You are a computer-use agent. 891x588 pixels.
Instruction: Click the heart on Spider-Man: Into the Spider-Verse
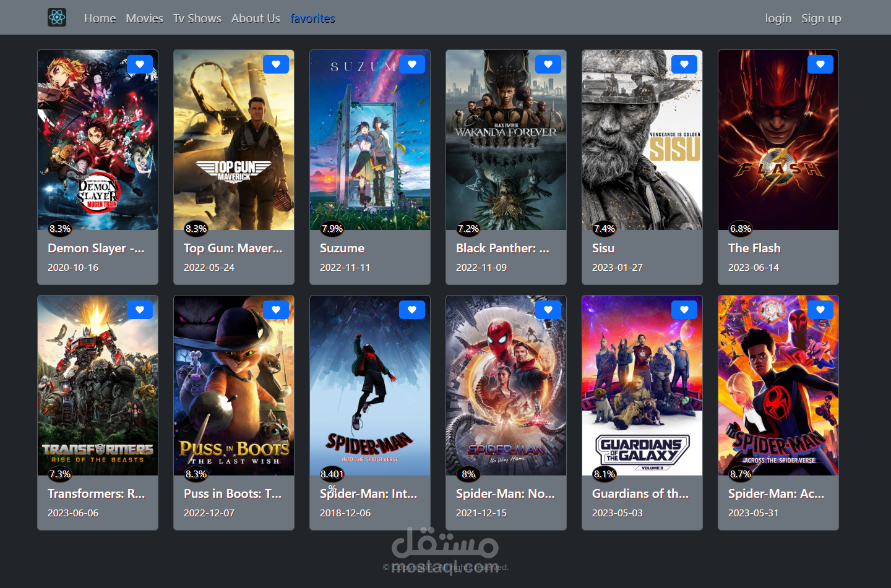coord(412,309)
